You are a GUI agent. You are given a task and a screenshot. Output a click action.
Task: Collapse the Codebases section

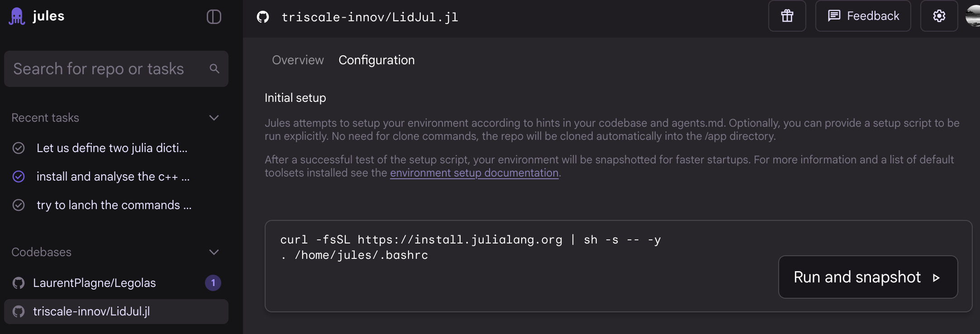(214, 253)
